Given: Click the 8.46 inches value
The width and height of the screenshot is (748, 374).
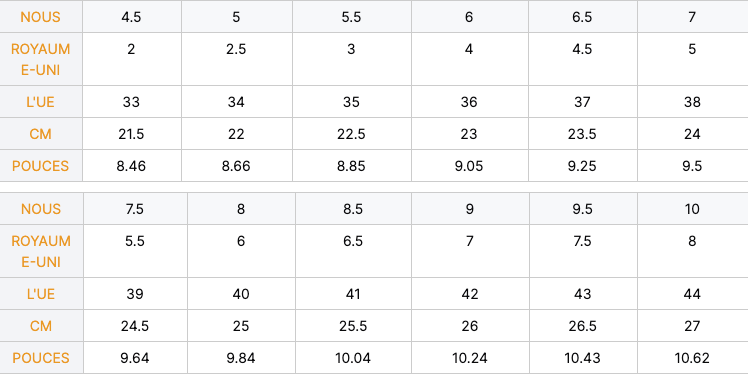Looking at the screenshot, I should click(132, 166).
